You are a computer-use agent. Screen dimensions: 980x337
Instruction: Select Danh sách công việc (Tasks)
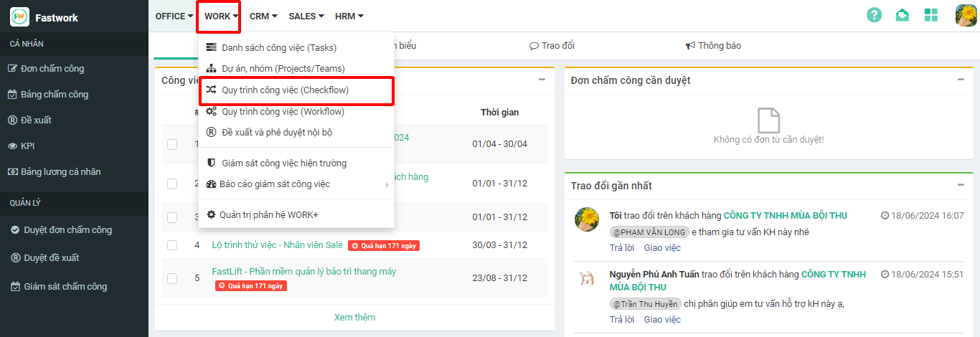click(x=279, y=47)
